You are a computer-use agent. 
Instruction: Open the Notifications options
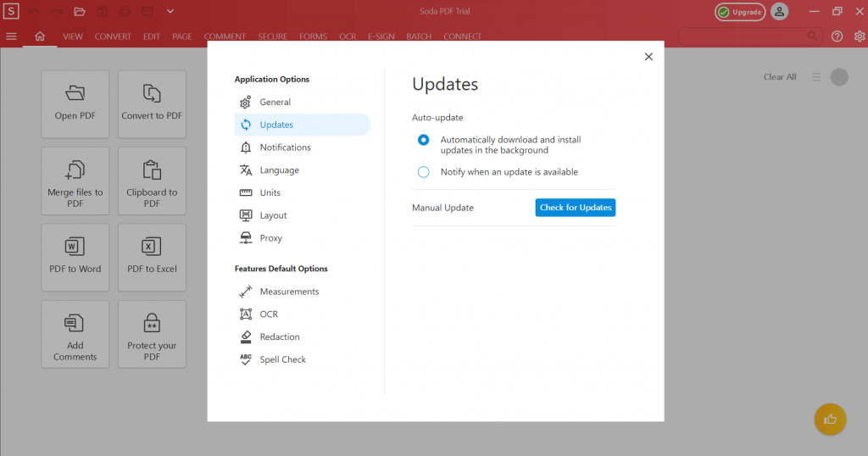(x=303, y=147)
